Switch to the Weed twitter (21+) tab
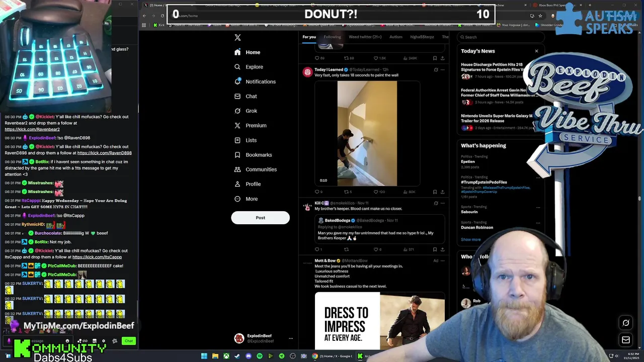 (365, 37)
